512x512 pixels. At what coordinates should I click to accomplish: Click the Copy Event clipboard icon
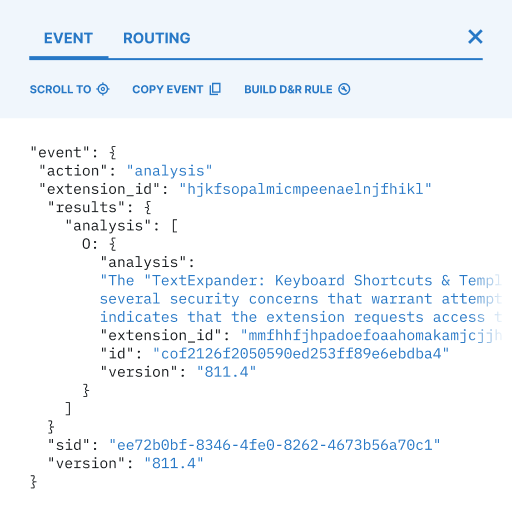point(215,89)
